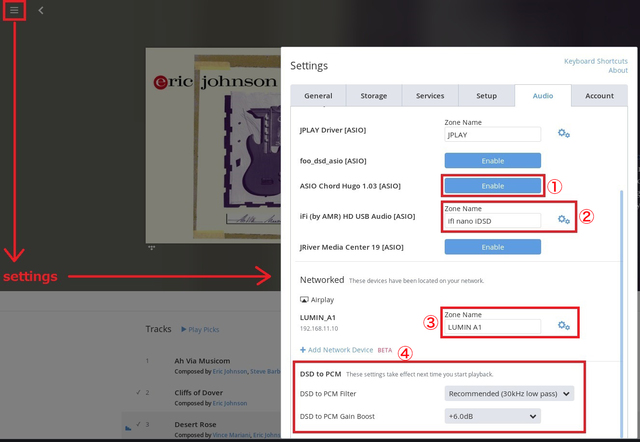Viewport: 640px width, 442px height.
Task: Click the Eric Johnson album cover
Action: coord(212,140)
